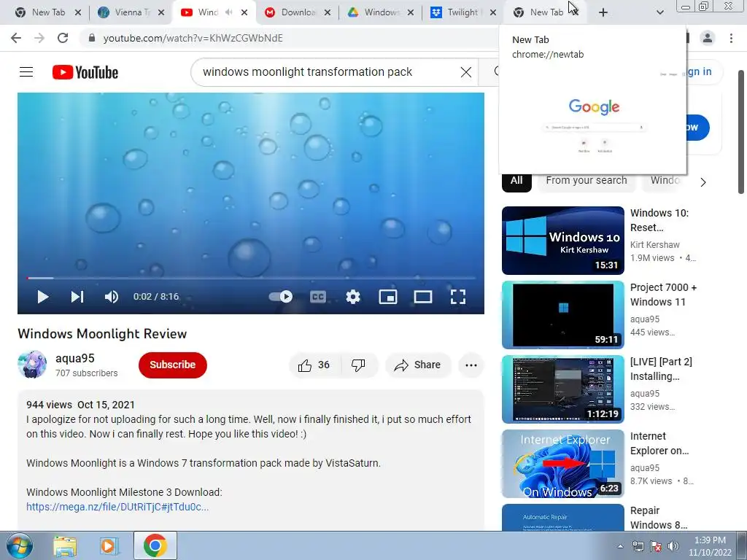Screen dimensions: 747x560
Task: Skip to the next video
Action: click(x=77, y=297)
